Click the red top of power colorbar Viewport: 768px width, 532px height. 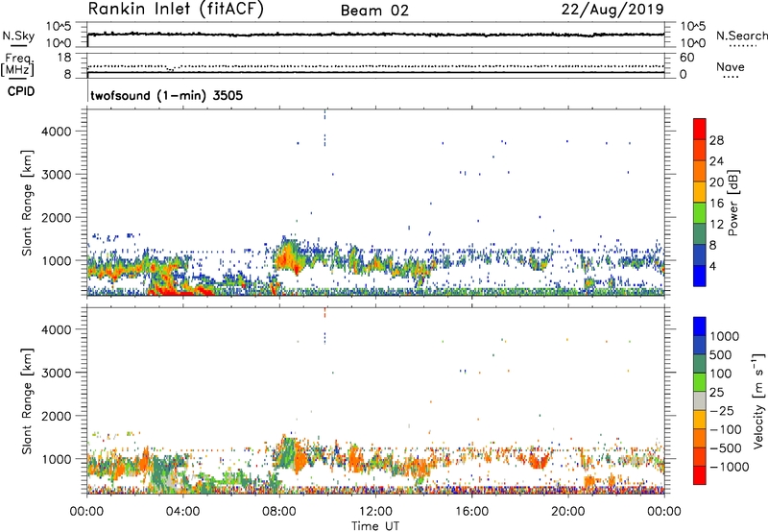(x=700, y=129)
